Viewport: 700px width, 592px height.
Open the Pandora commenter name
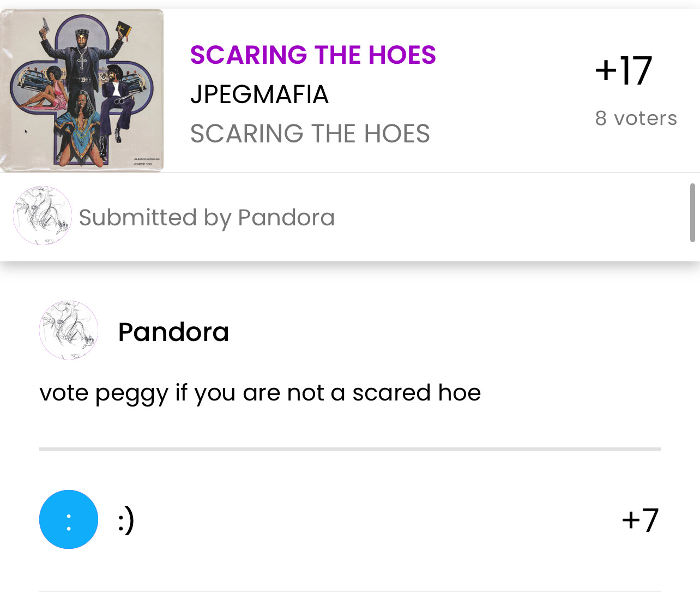(x=173, y=332)
